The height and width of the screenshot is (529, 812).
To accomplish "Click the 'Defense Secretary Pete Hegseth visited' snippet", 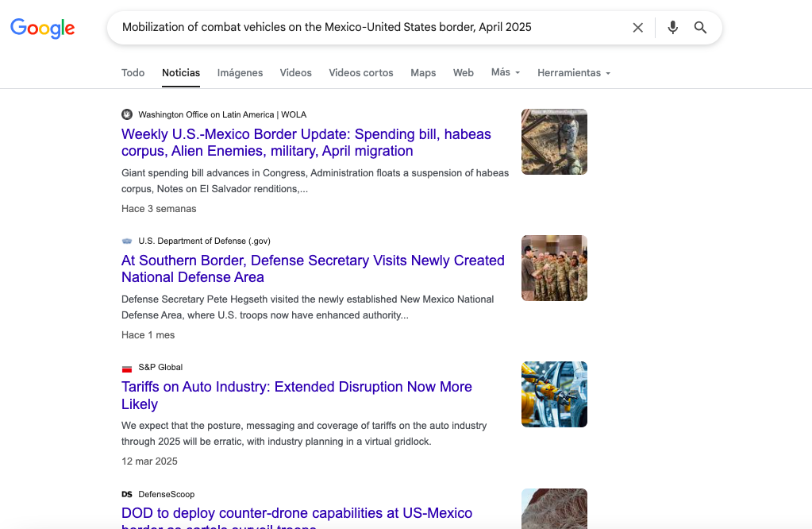I will pos(308,307).
